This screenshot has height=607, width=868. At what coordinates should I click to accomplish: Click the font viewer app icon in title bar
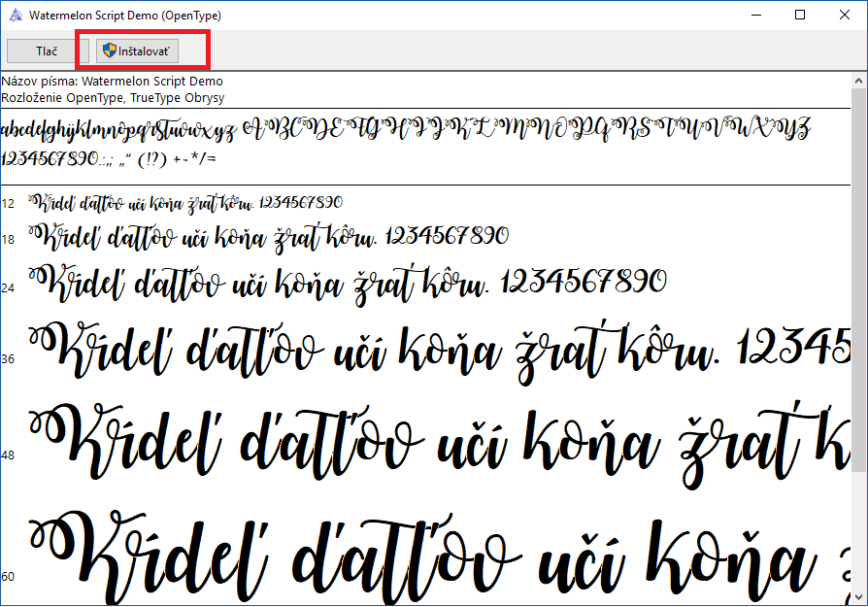[16, 15]
